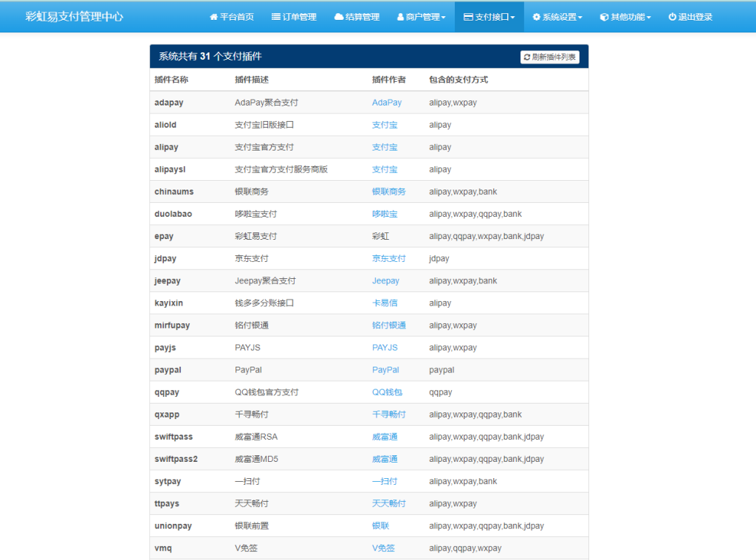Click the 刷新插件列表 button
The width and height of the screenshot is (756, 560).
pos(549,56)
